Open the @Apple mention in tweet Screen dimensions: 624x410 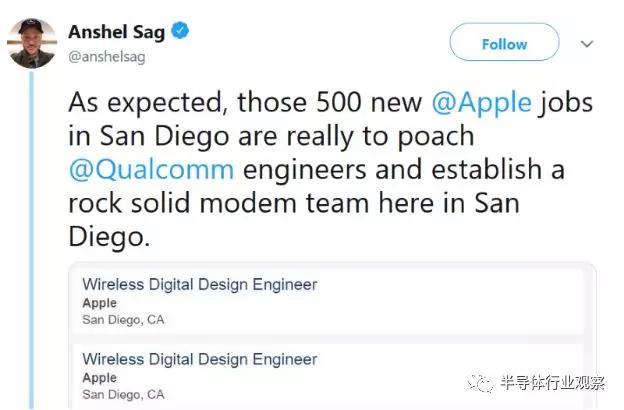pyautogui.click(x=477, y=102)
